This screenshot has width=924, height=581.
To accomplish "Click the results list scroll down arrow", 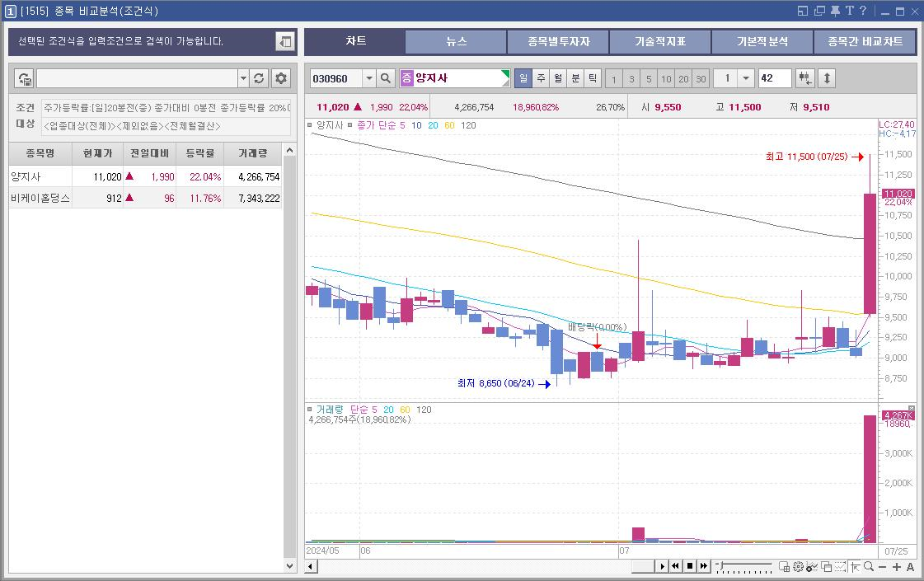I will point(289,565).
